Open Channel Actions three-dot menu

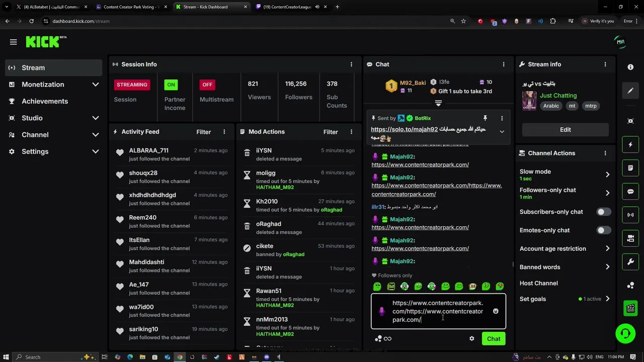coord(605,153)
